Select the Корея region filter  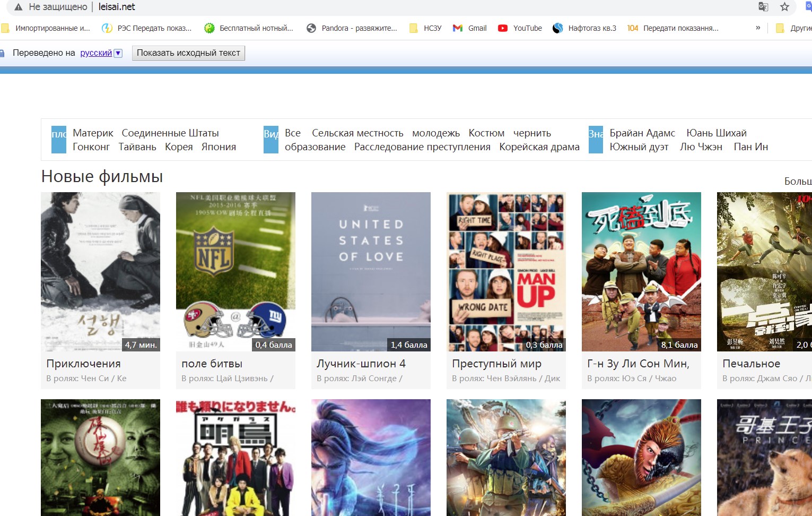[179, 147]
